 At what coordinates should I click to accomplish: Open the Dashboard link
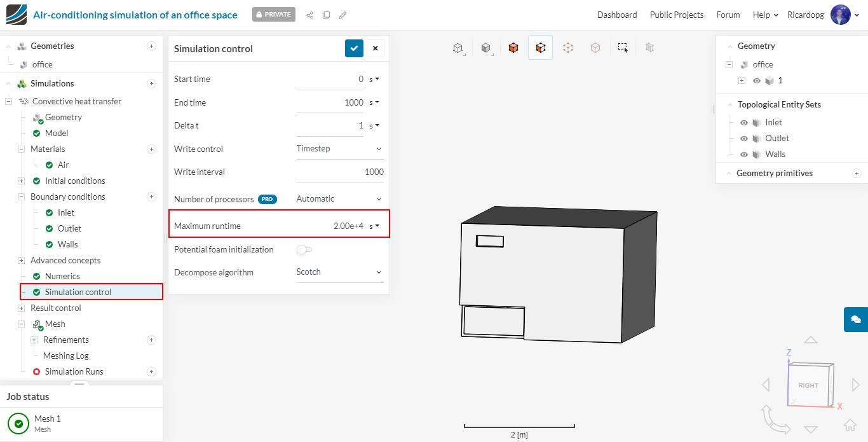[x=616, y=15]
